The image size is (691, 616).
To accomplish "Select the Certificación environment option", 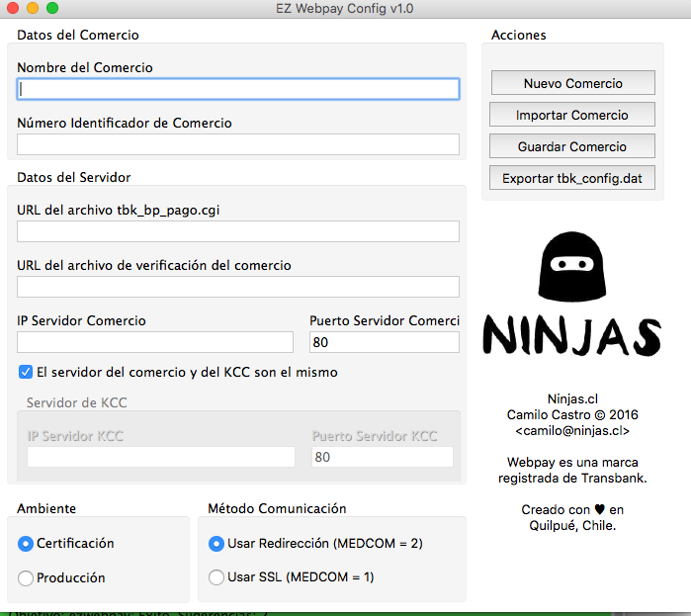I will pyautogui.click(x=26, y=543).
